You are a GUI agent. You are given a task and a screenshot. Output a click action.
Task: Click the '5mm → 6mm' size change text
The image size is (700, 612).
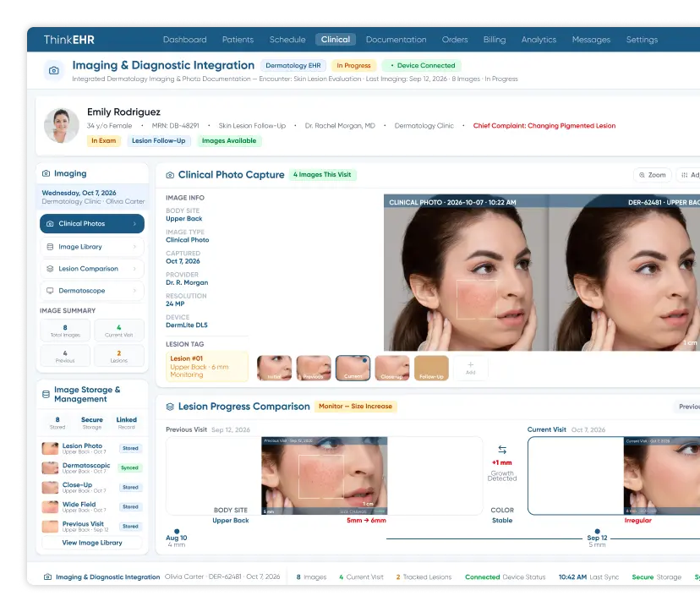tap(367, 521)
